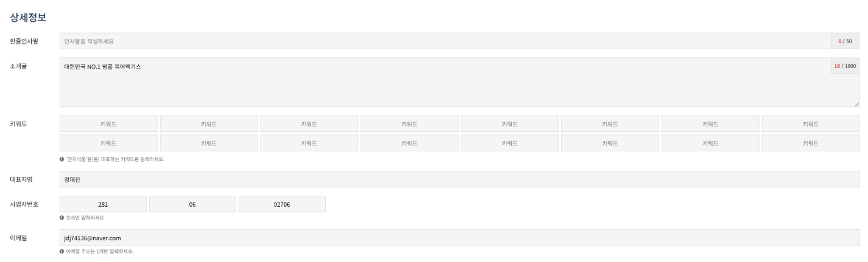Click the business number field showing 02706
The image size is (868, 262).
[x=282, y=204]
